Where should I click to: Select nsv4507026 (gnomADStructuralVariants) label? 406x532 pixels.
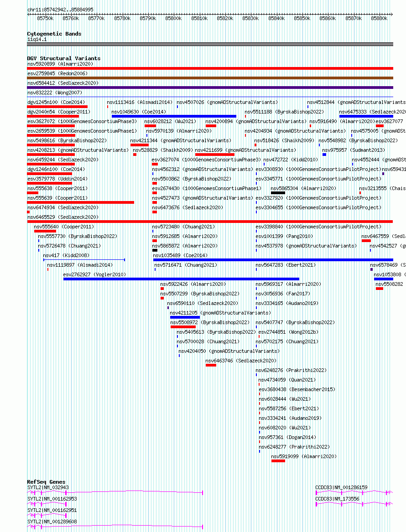point(227,102)
